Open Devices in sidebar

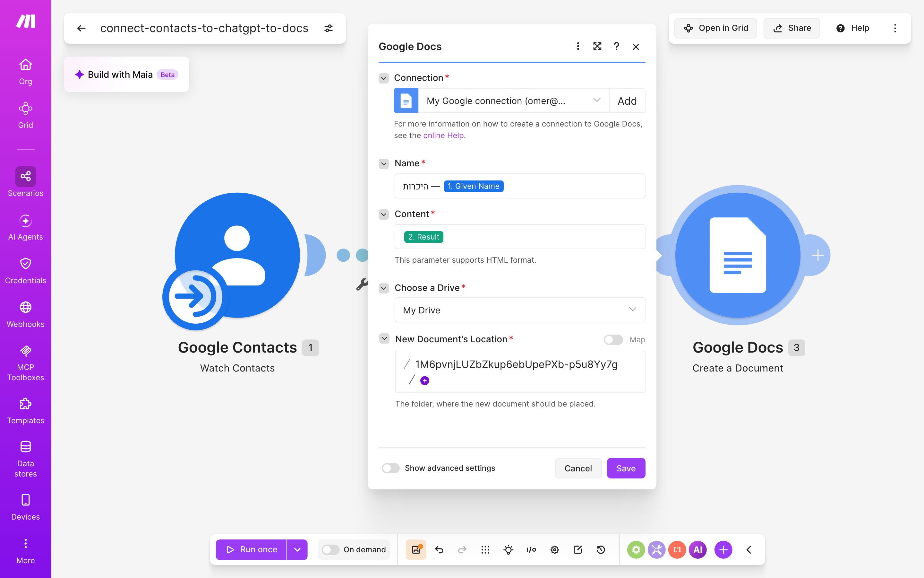coord(26,507)
